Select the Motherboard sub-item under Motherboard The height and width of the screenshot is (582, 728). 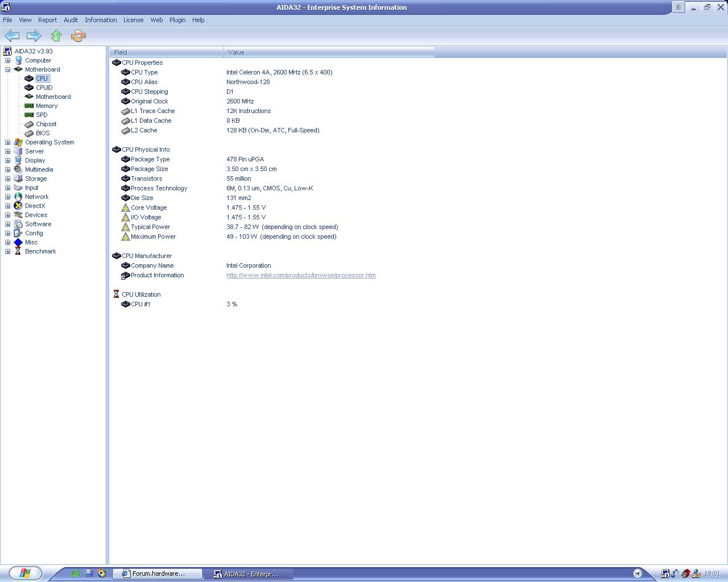(x=53, y=97)
